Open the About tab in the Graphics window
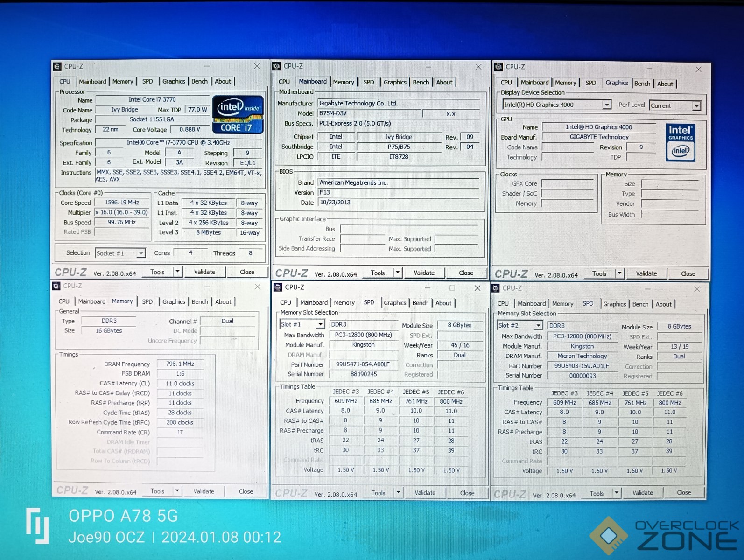Image resolution: width=744 pixels, height=560 pixels. (x=665, y=84)
